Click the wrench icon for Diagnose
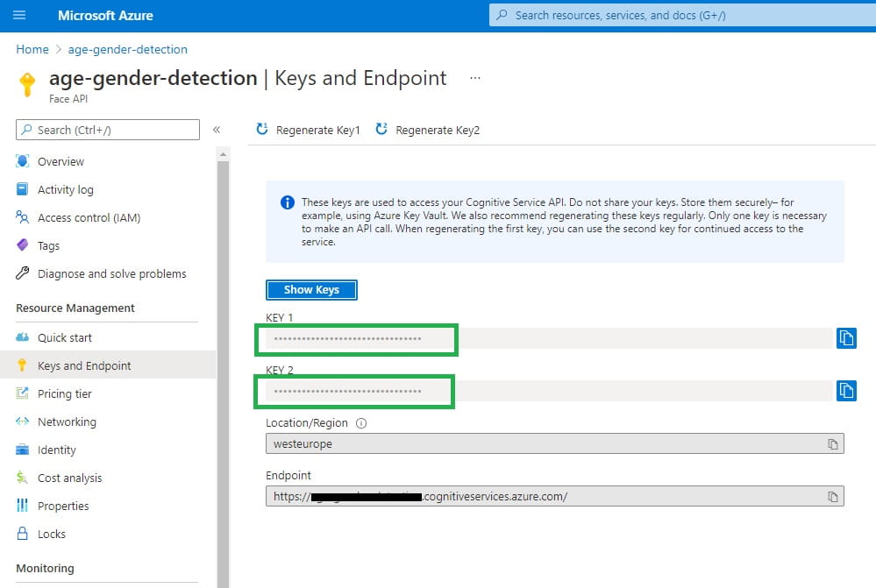This screenshot has width=876, height=588. pyautogui.click(x=22, y=273)
